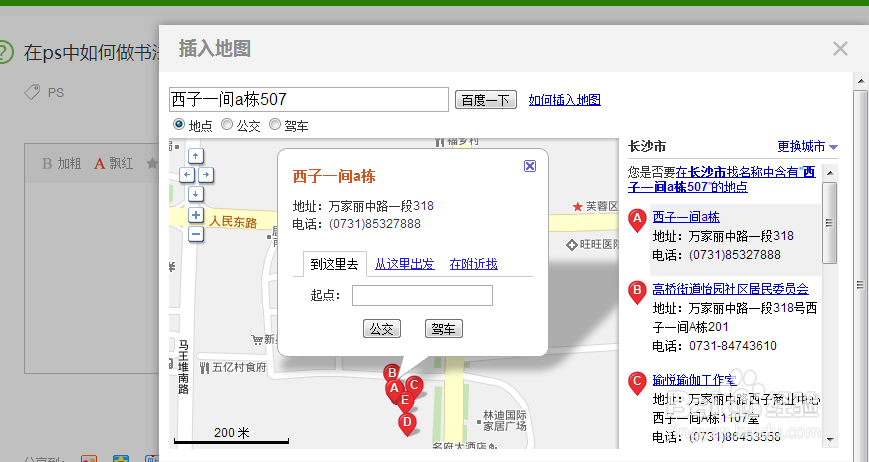Click the 西子一间a栋 title in the popup

pos(334,177)
